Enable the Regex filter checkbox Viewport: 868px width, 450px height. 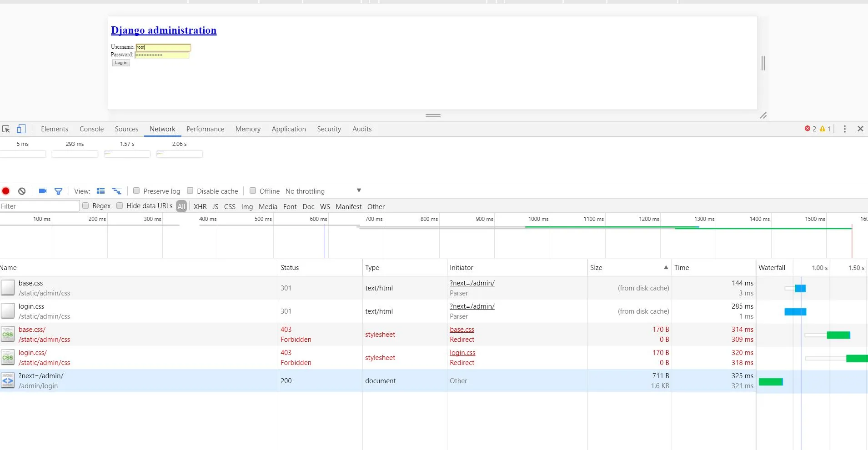pyautogui.click(x=85, y=206)
